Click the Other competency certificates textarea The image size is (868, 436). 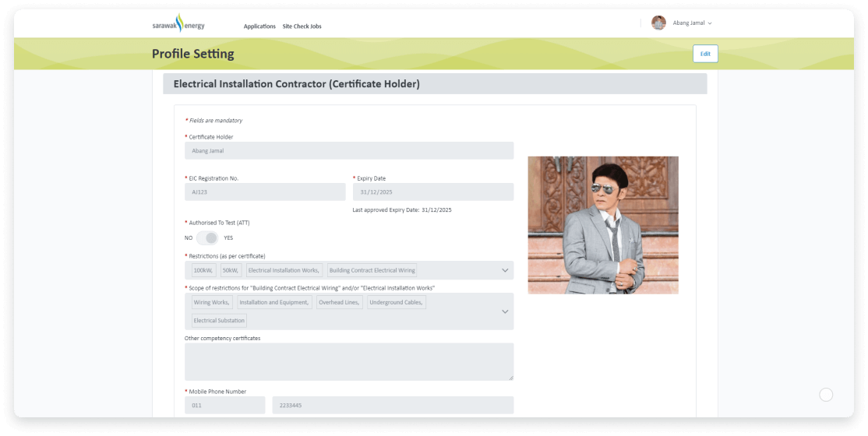349,362
